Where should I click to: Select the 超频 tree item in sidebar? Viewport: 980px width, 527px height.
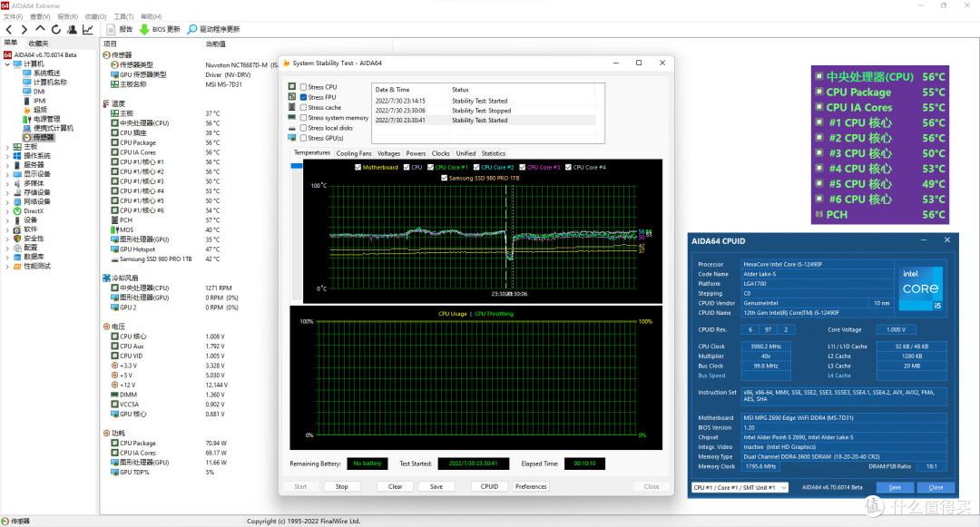40,110
